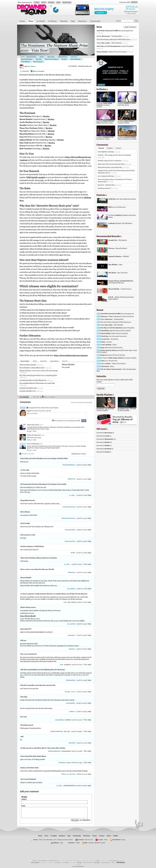This screenshot has width=156, height=868.
Task: Click the MySpace icon in footer
Action: [x=52, y=843]
